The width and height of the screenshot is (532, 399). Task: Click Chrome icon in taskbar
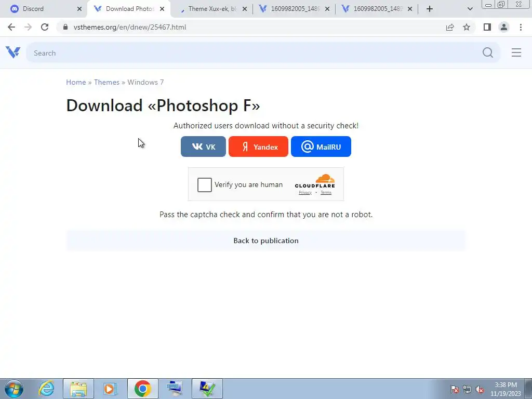142,389
